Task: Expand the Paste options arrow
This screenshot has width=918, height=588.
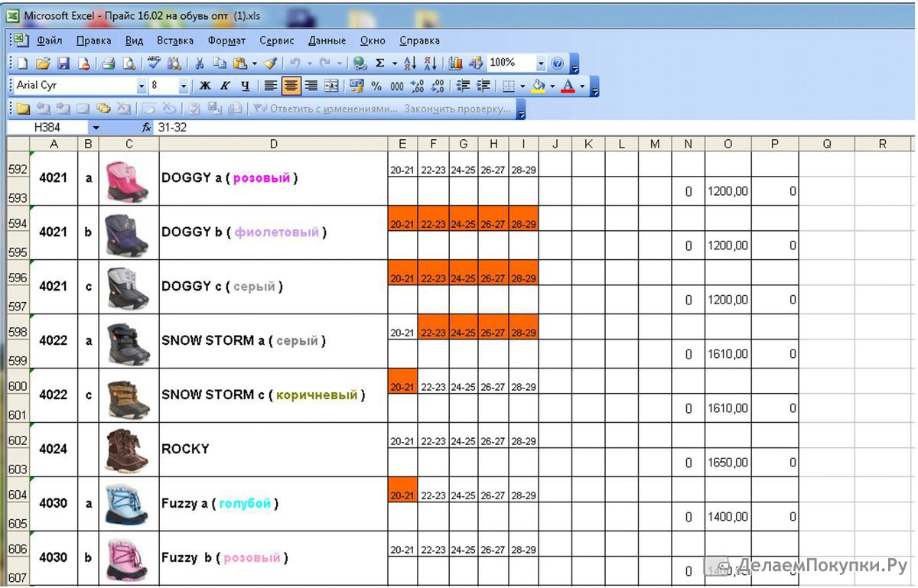Action: coord(254,63)
